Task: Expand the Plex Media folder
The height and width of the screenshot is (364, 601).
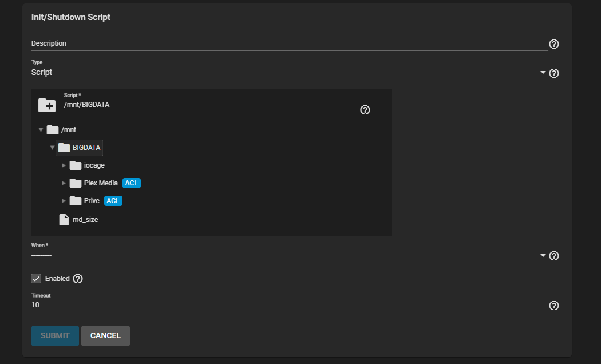Action: 64,183
